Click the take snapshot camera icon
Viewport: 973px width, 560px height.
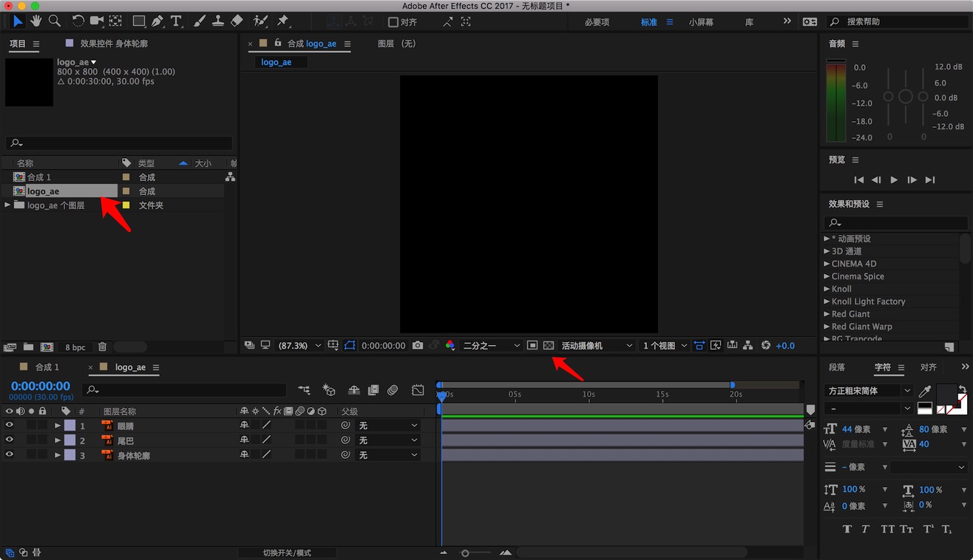click(x=418, y=346)
